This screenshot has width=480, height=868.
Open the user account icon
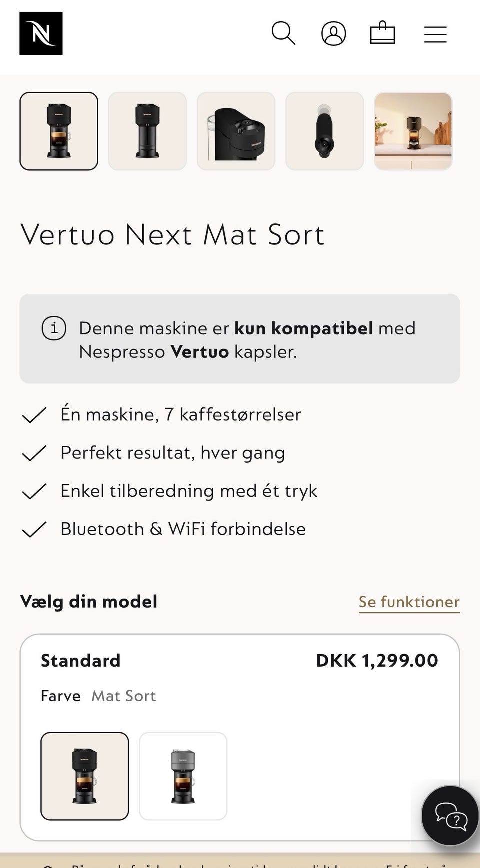(333, 34)
